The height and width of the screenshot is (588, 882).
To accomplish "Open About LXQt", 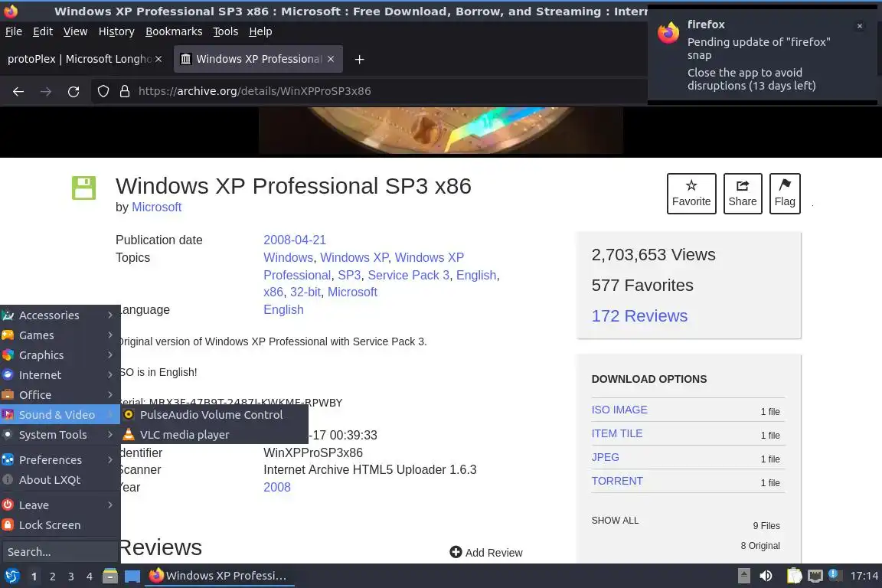I will coord(60,479).
